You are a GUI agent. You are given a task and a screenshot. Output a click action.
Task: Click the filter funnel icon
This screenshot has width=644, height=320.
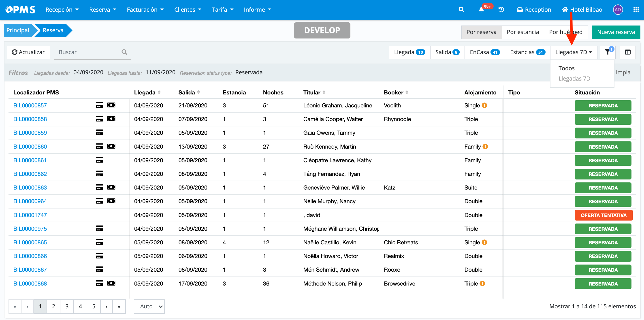607,52
